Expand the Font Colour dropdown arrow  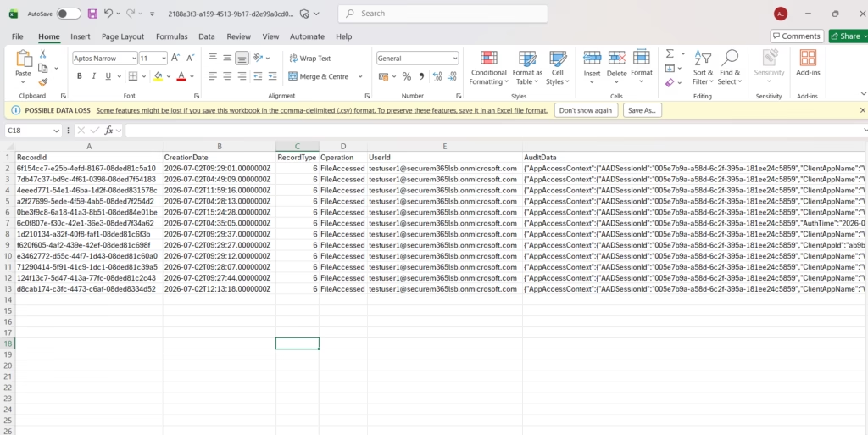click(192, 76)
